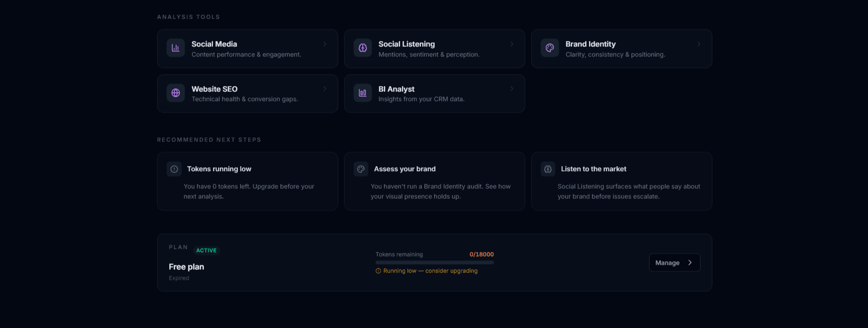Open Website SEO card chevron
Viewport: 868px width, 328px height.
pyautogui.click(x=325, y=89)
